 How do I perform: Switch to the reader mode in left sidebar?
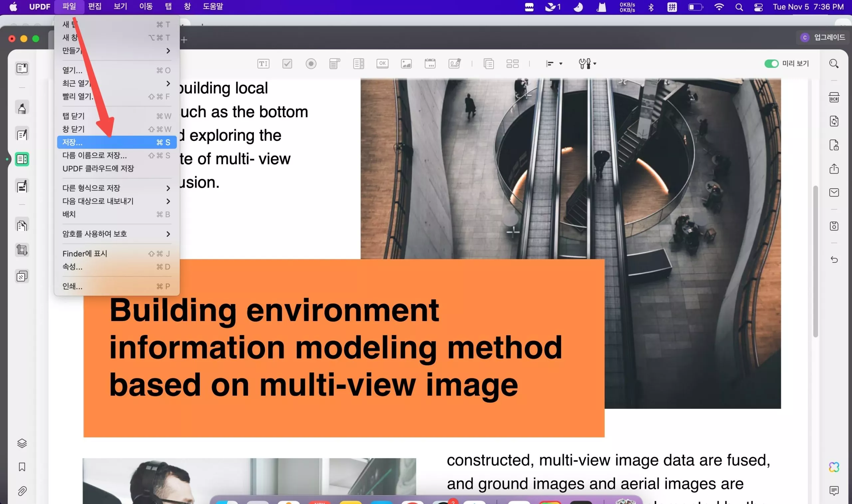click(22, 68)
